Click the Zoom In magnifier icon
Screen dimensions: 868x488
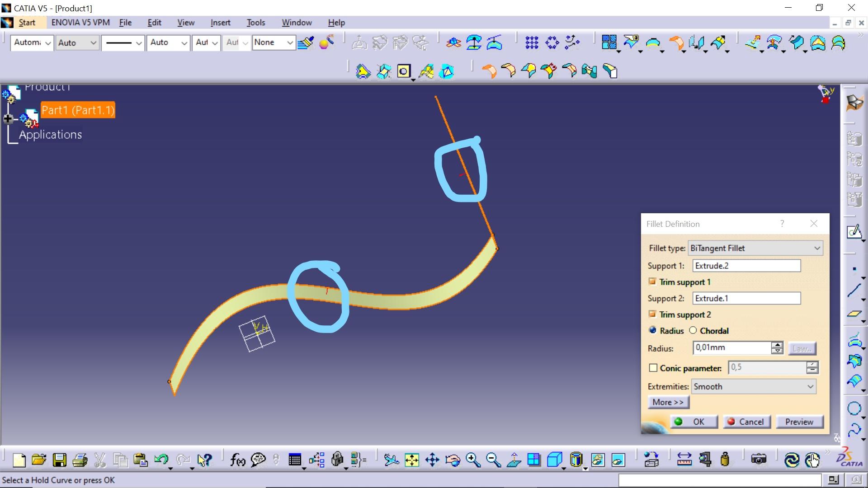473,460
